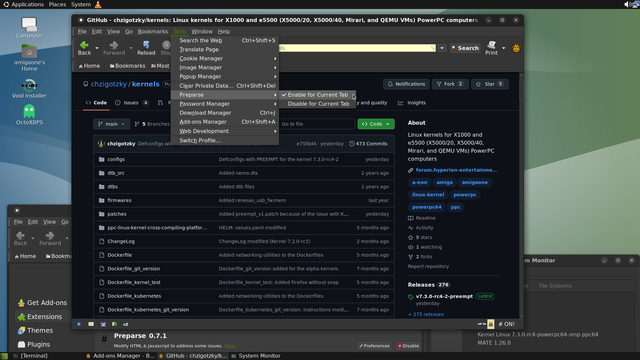Expand the Image Manager submenu

coord(225,68)
